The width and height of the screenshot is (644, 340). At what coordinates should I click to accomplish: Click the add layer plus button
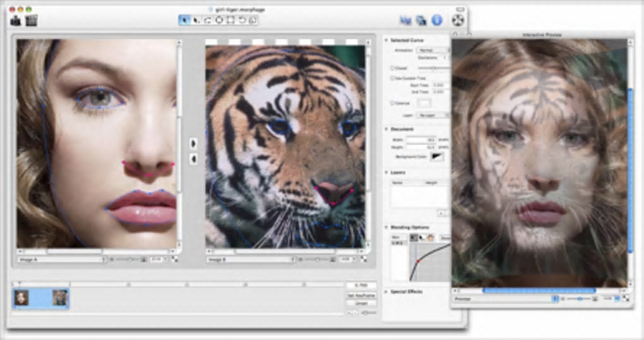(x=441, y=213)
